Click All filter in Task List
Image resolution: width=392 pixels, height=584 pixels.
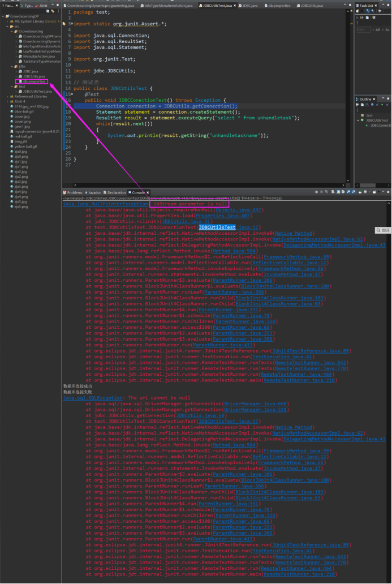click(x=377, y=30)
